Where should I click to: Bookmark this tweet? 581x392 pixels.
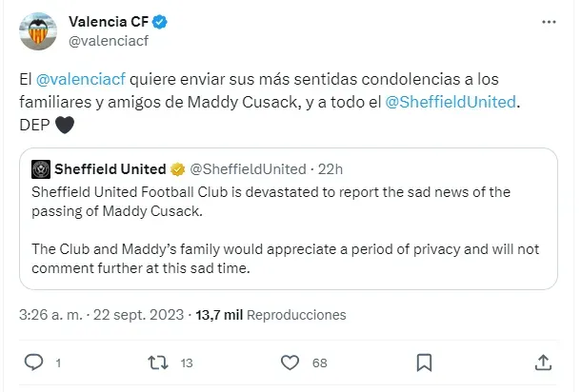point(424,363)
